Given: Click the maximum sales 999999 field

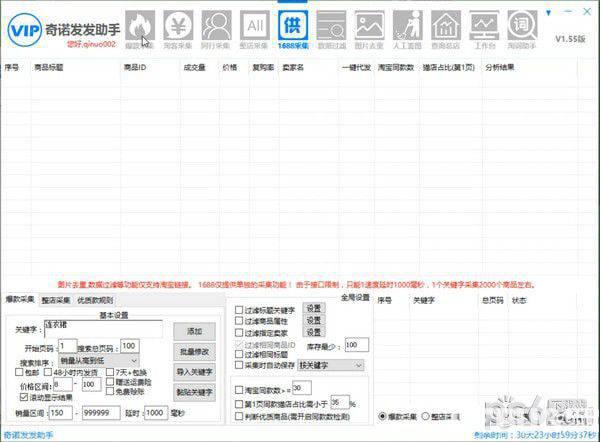Looking at the screenshot, I should pyautogui.click(x=101, y=413).
